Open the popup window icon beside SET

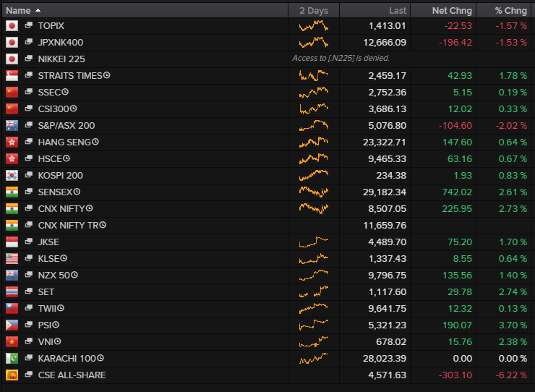tap(29, 291)
